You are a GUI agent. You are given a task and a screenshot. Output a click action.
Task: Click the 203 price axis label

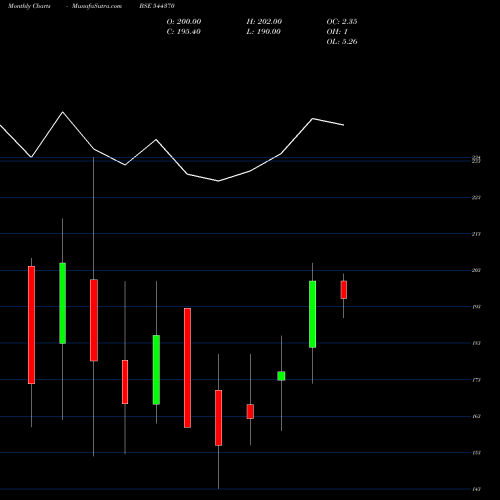point(476,270)
